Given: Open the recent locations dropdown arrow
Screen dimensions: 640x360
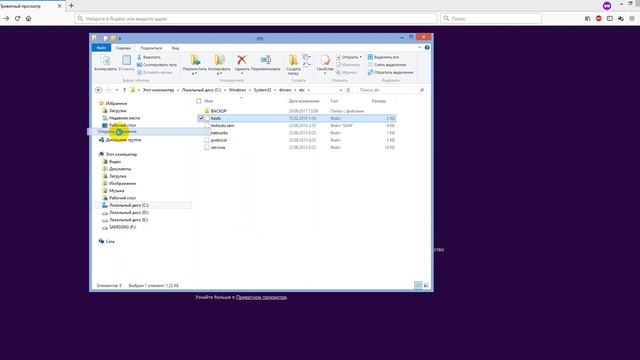Looking at the screenshot, I should (x=117, y=90).
